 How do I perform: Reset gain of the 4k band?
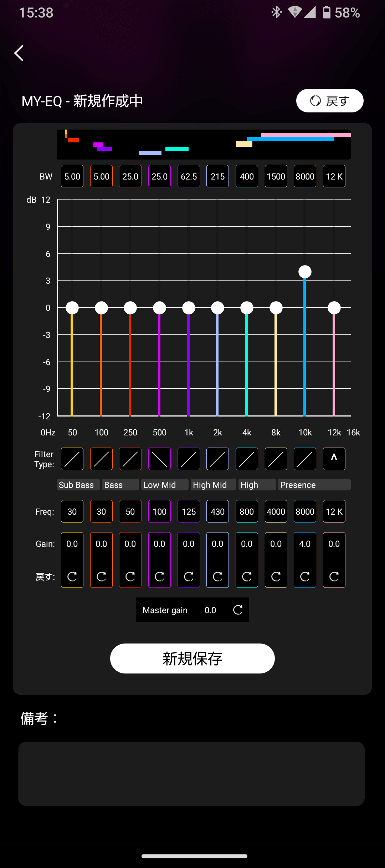[247, 576]
